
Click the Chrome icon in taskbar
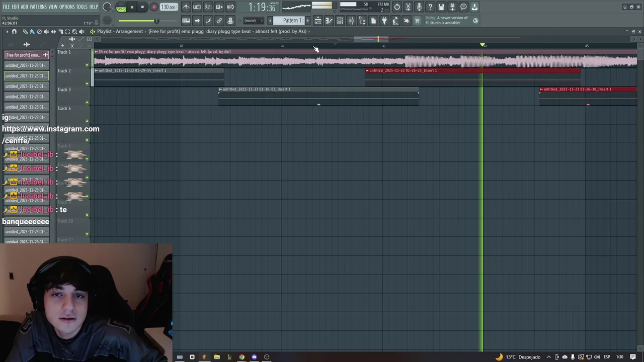(242, 357)
